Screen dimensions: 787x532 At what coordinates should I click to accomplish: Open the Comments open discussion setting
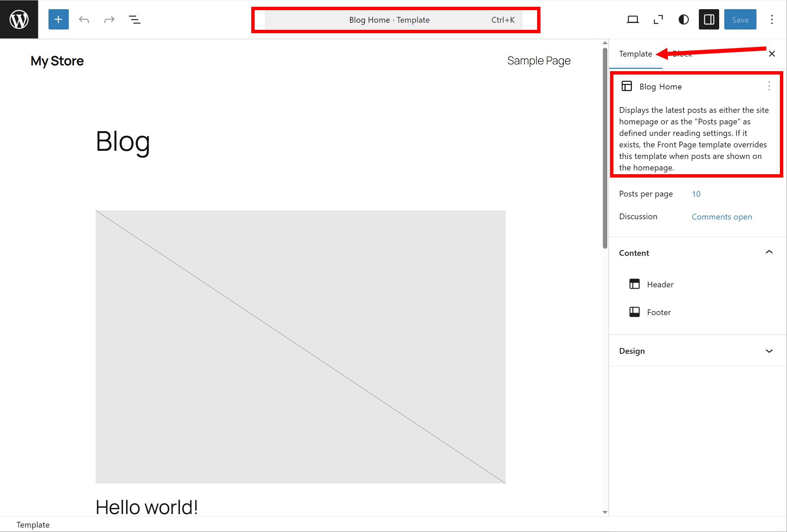[x=722, y=217]
